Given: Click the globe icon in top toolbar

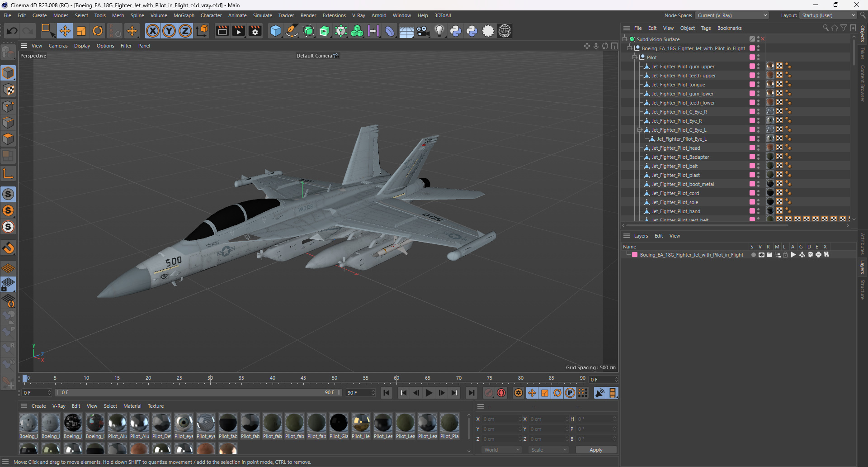Looking at the screenshot, I should [x=505, y=31].
